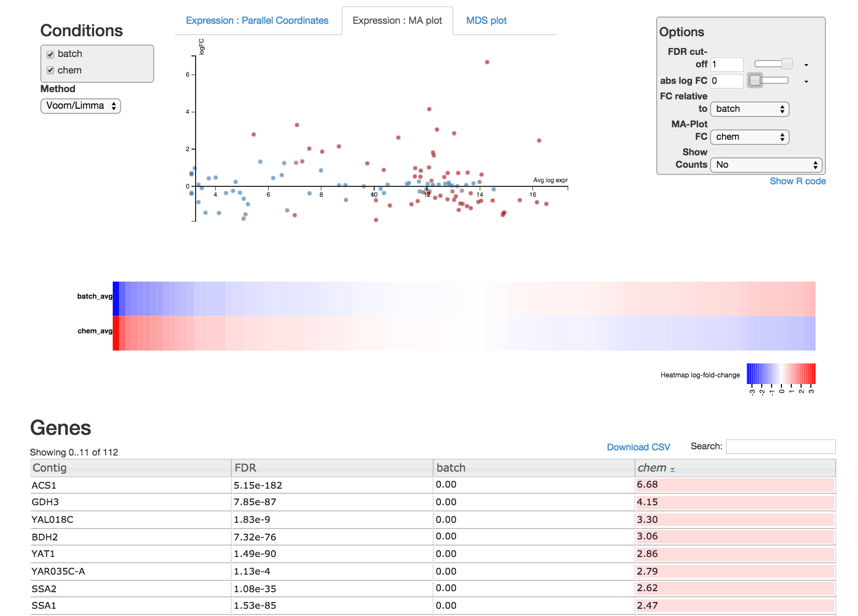Click the small arrow beside the FDR cut-off slider
Viewport: 858px width, 616px height.
pos(806,65)
